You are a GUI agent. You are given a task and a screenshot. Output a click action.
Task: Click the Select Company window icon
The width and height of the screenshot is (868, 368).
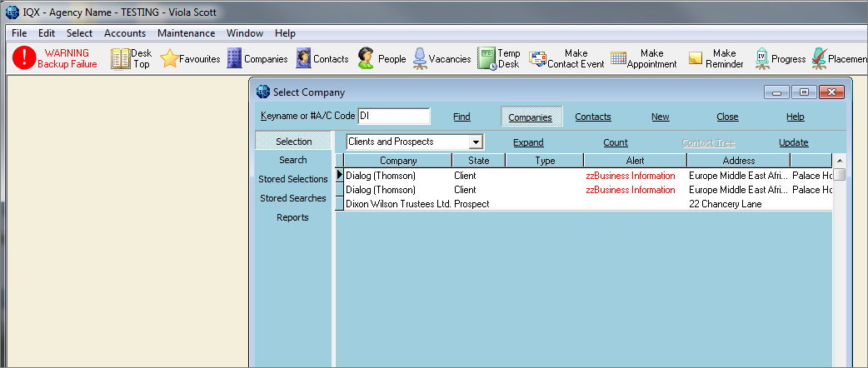(x=263, y=92)
